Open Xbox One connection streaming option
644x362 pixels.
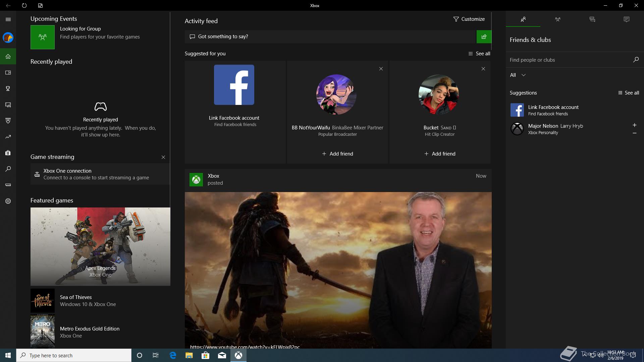coord(100,174)
